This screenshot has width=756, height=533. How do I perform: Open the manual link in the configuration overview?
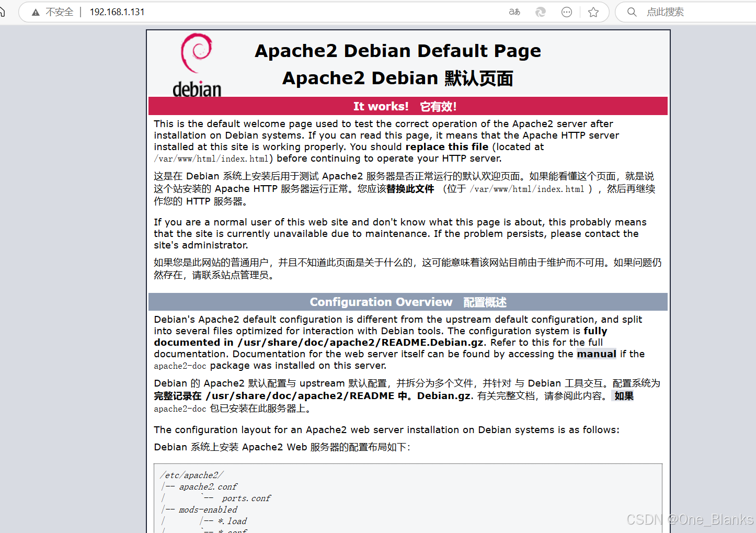click(x=597, y=354)
